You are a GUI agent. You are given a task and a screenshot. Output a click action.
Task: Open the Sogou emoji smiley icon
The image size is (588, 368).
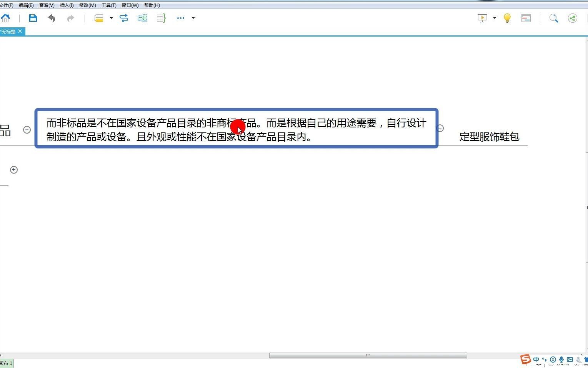[x=553, y=360]
